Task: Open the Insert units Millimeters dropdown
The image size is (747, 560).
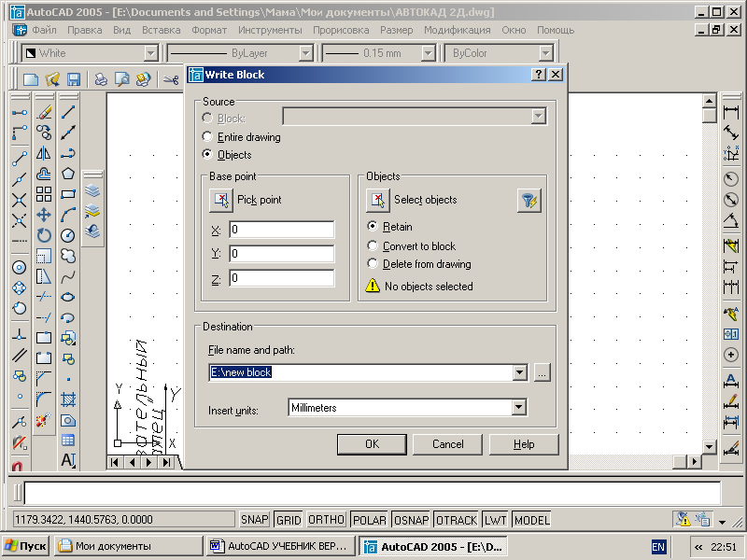Action: (519, 408)
